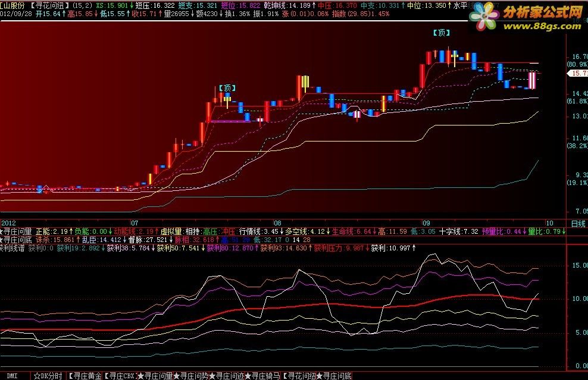Click the 获利50:7.541 readout

tap(181, 248)
